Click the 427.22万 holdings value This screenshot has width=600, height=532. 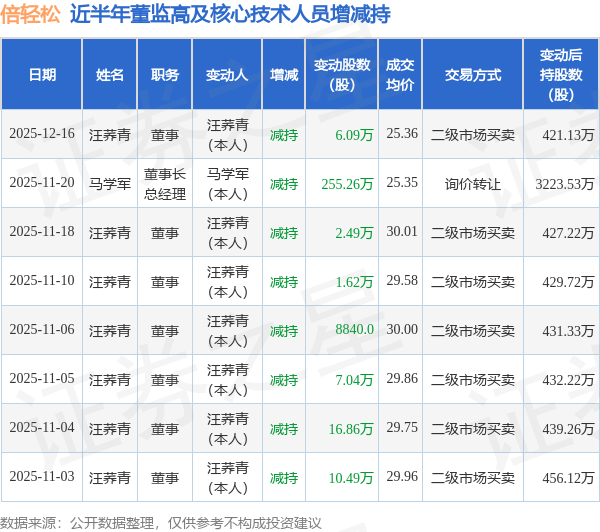[x=568, y=233]
